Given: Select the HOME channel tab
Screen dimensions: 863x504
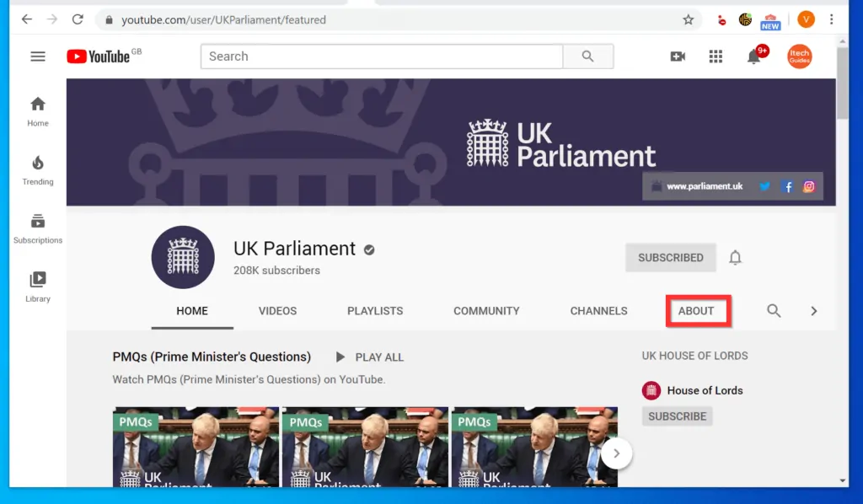Looking at the screenshot, I should pyautogui.click(x=192, y=311).
